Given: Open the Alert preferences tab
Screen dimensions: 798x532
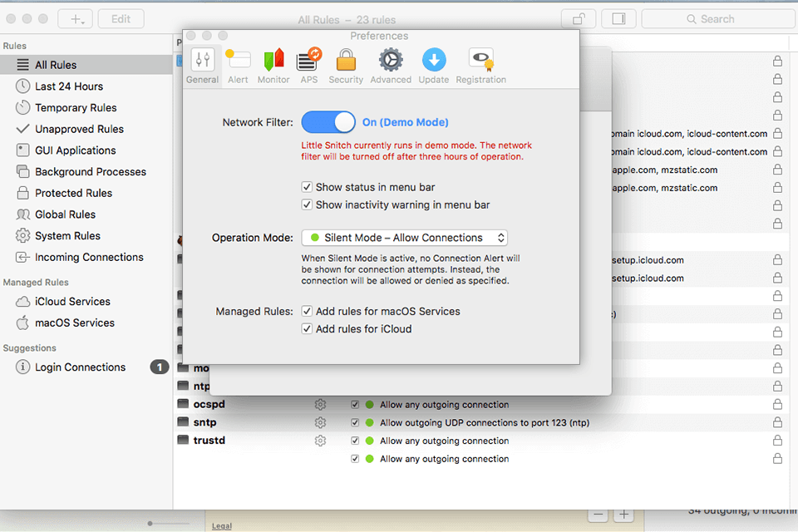Looking at the screenshot, I should pos(238,66).
